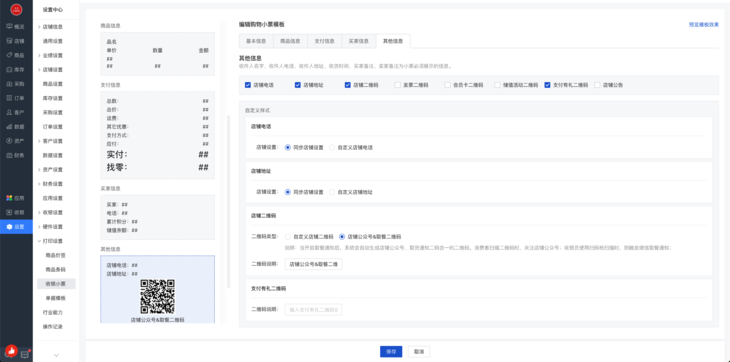The height and width of the screenshot is (362, 730).
Task: Open 商品条码 in print settings
Action: 55,269
